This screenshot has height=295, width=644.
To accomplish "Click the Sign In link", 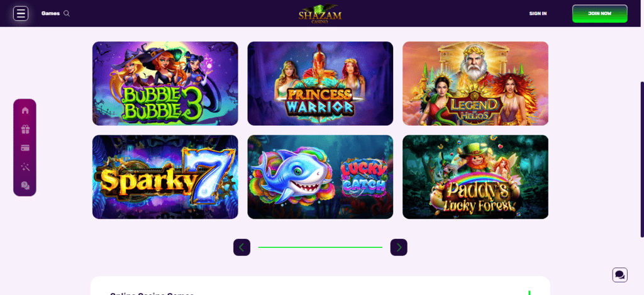I will point(538,14).
